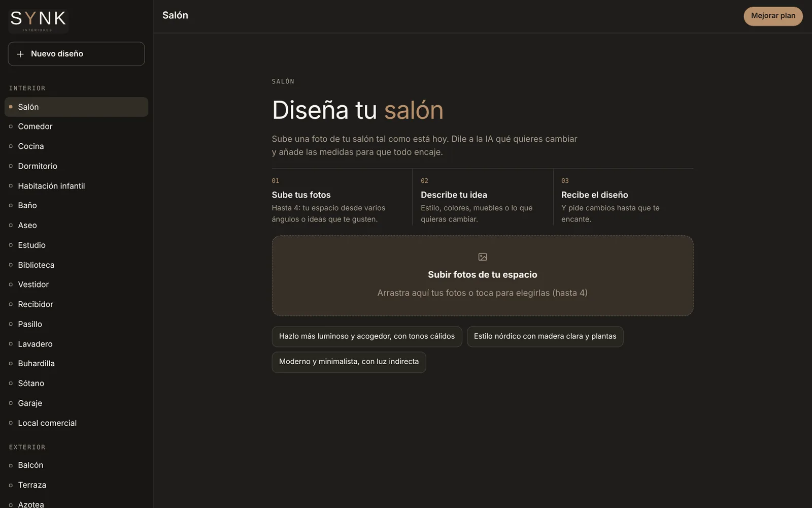This screenshot has height=508, width=812.
Task: Open the Estudio room type
Action: (76, 245)
